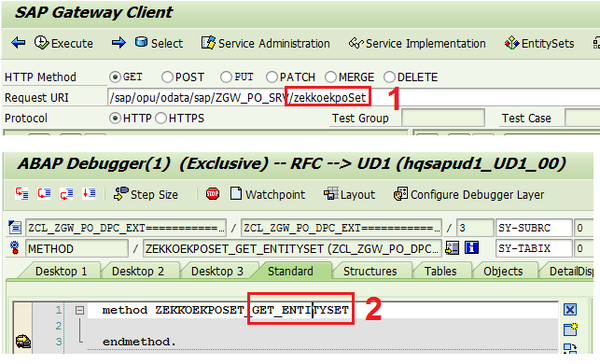Select the DELETE HTTP method
This screenshot has width=600, height=364.
(389, 77)
